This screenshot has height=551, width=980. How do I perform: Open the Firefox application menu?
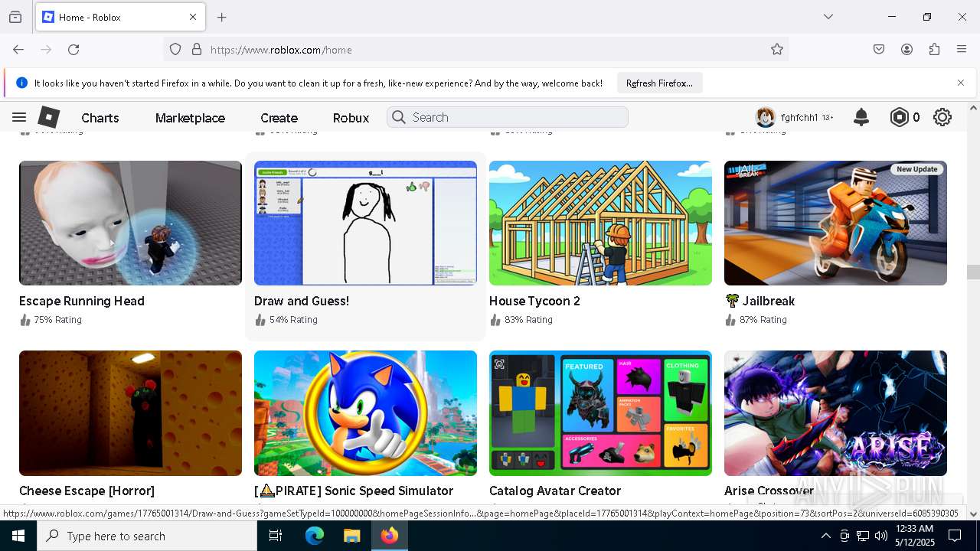point(962,50)
